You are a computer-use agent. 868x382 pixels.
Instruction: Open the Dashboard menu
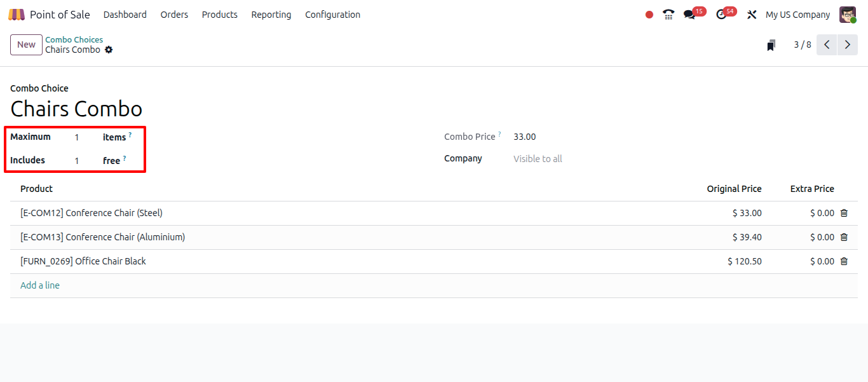coord(125,15)
